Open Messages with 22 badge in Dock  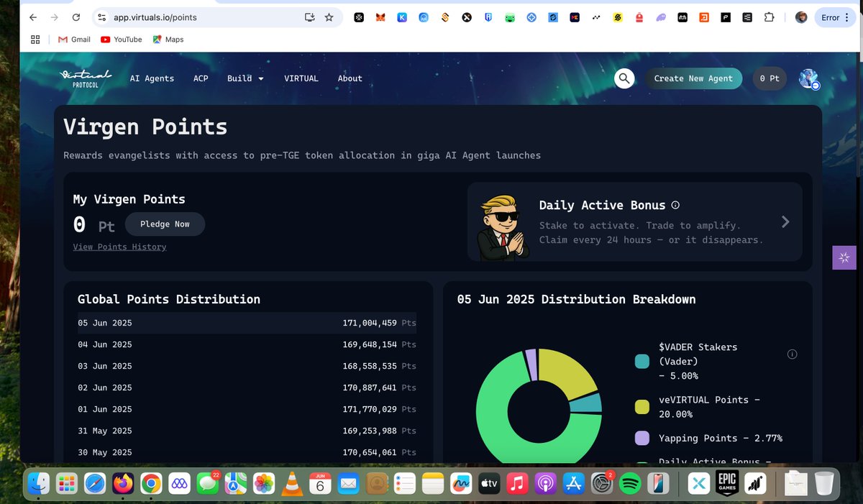click(x=207, y=484)
